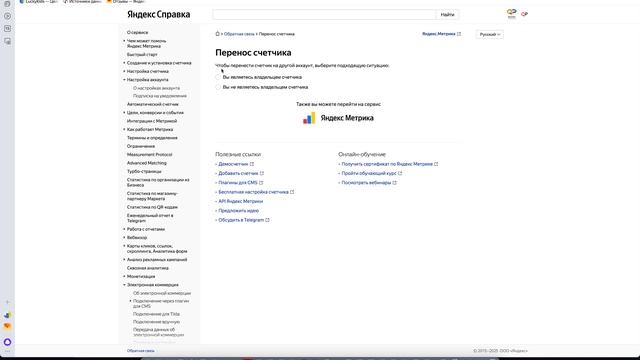Viewport: 640px width, 360px height.
Task: Open the first user avatar at top right
Action: coord(511,13)
